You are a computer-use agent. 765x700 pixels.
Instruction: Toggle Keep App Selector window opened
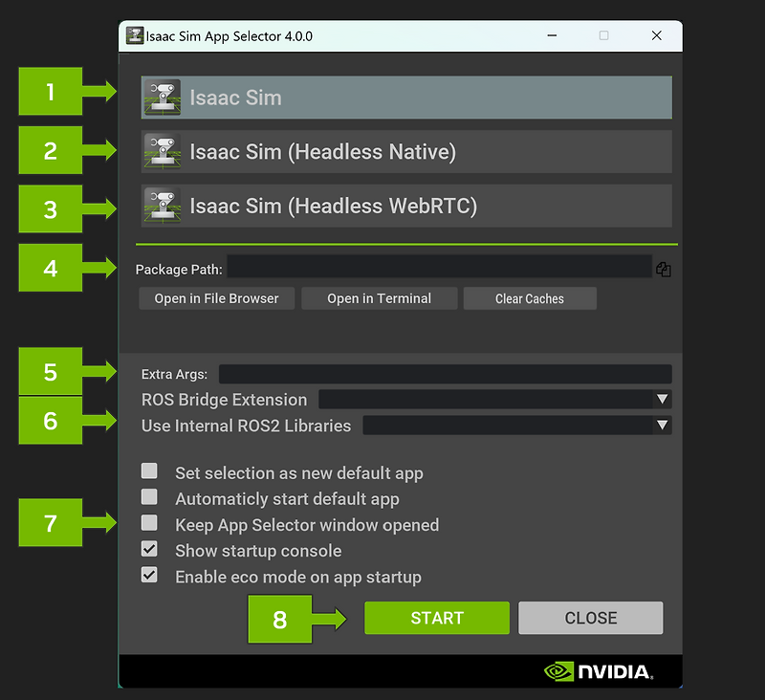tap(149, 523)
